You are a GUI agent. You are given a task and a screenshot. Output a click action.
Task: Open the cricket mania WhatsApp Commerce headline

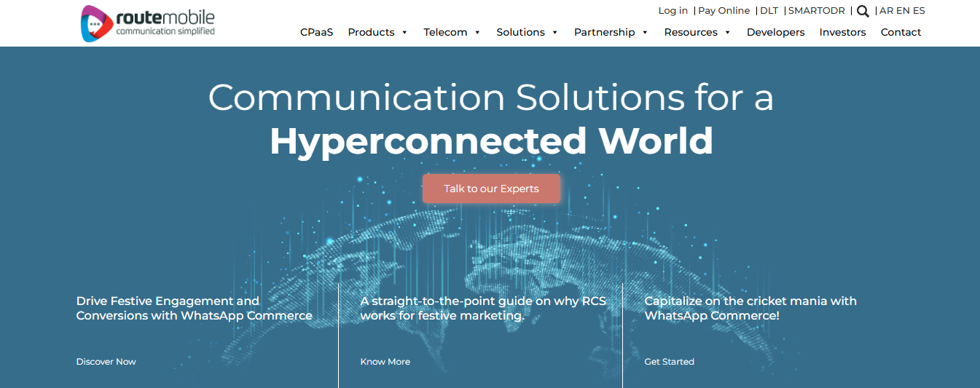click(x=750, y=309)
